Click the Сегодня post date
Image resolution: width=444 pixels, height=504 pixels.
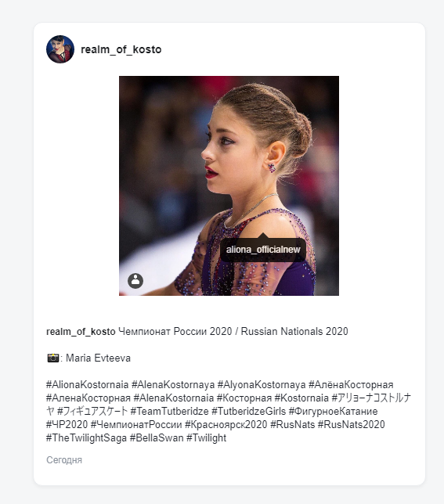coord(64,460)
